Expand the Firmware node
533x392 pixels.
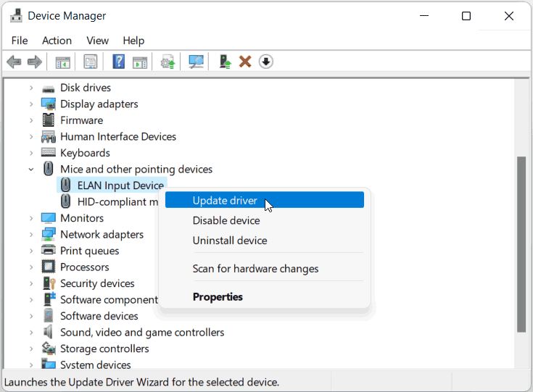(x=31, y=120)
